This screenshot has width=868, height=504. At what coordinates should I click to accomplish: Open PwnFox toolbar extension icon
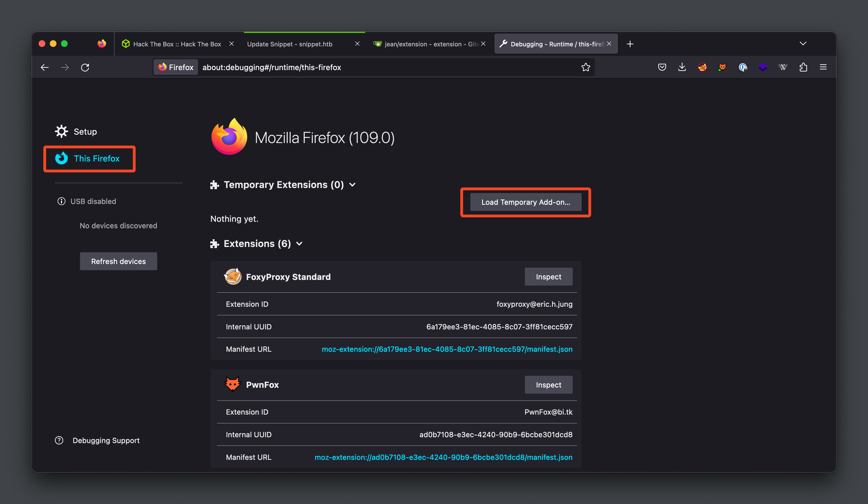click(x=722, y=67)
